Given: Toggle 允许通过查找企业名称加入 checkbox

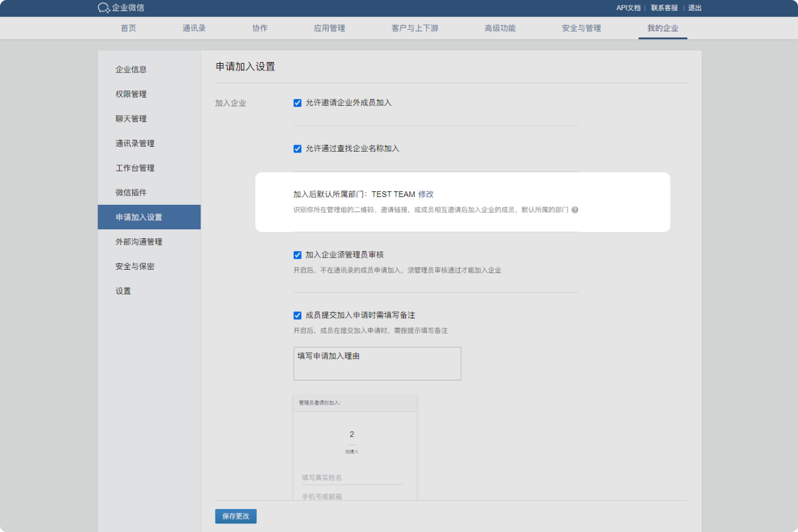Looking at the screenshot, I should 297,149.
